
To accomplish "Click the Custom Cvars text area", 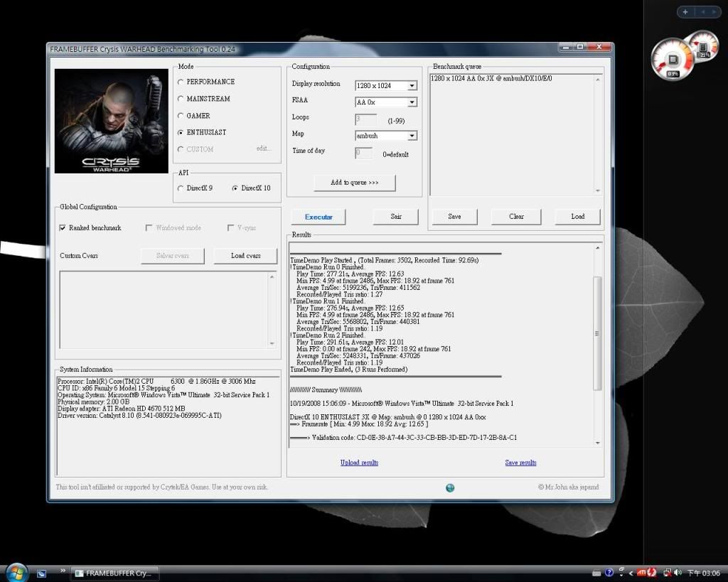I will (x=164, y=310).
